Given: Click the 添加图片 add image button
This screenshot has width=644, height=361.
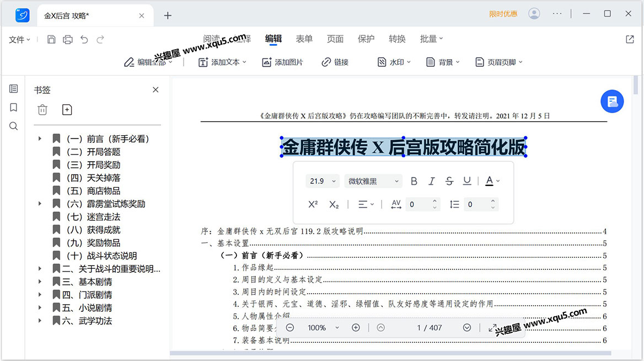Looking at the screenshot, I should [x=282, y=62].
